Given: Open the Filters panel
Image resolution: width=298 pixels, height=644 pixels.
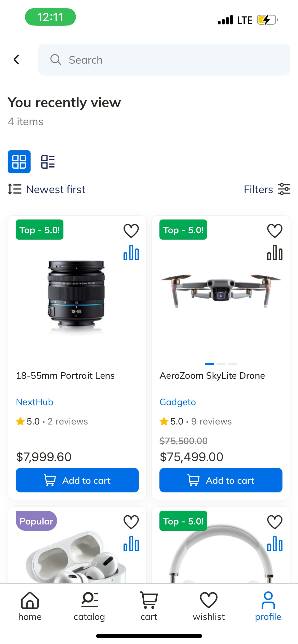Looking at the screenshot, I should (267, 189).
